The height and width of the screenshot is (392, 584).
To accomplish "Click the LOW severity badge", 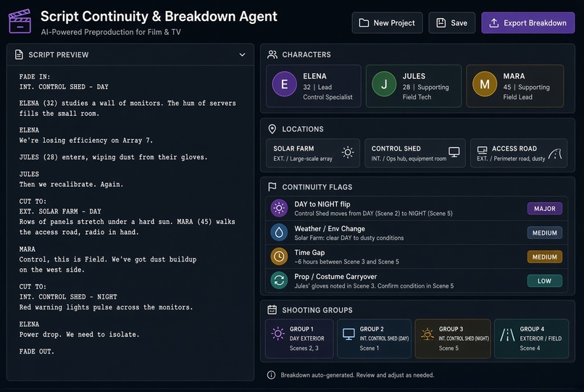I will point(545,281).
